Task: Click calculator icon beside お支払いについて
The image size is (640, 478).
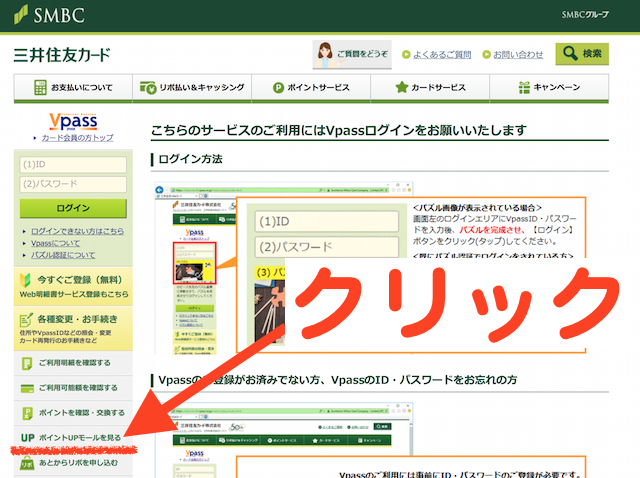Action: click(x=40, y=87)
